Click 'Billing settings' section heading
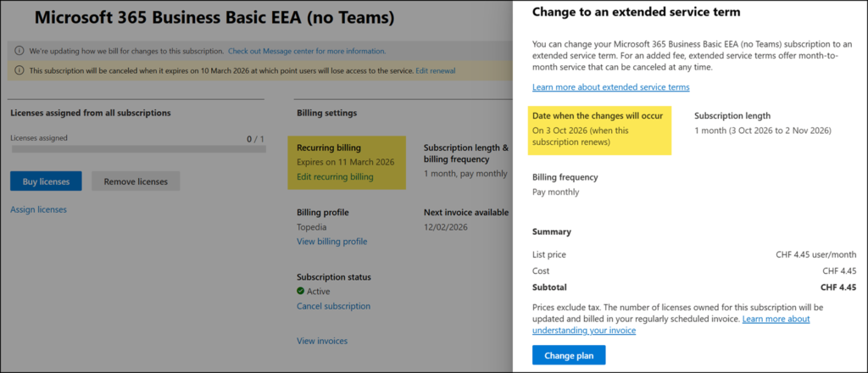The width and height of the screenshot is (868, 373). tap(327, 113)
